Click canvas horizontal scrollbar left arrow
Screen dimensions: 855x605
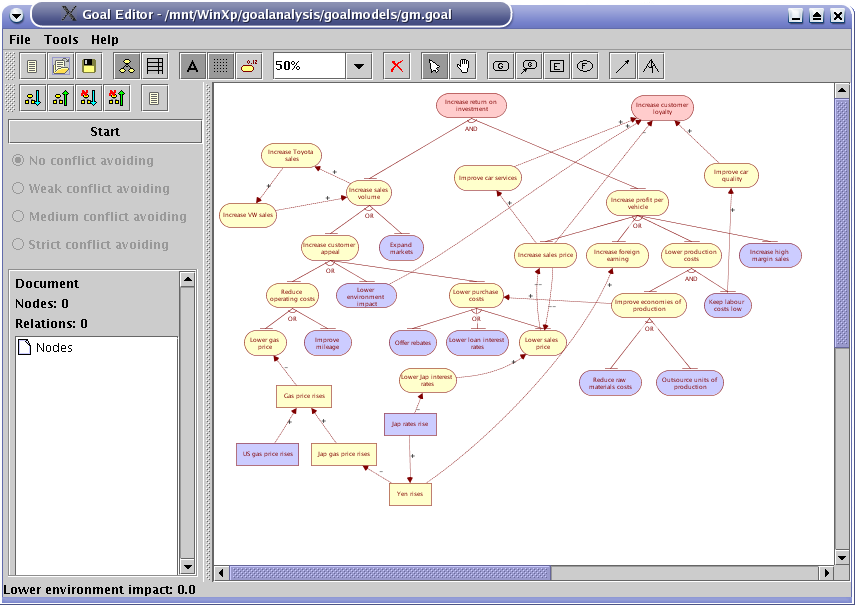pos(221,573)
